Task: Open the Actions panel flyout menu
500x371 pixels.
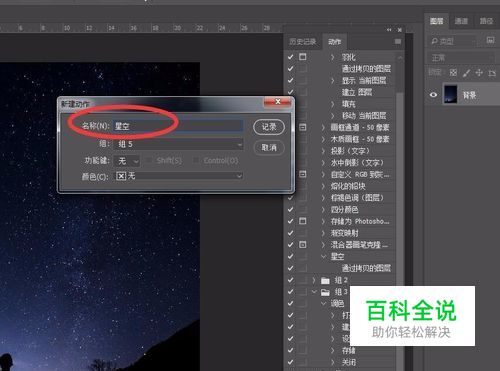Action: coord(398,41)
